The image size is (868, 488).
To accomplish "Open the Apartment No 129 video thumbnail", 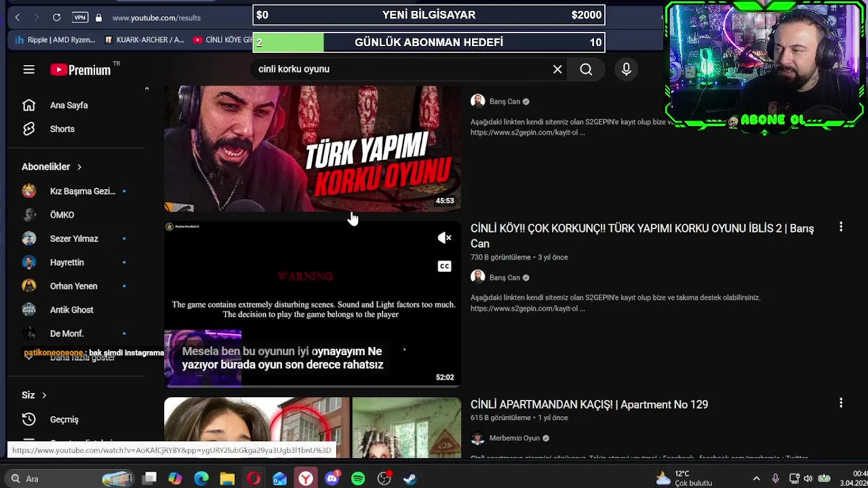I will [x=313, y=428].
